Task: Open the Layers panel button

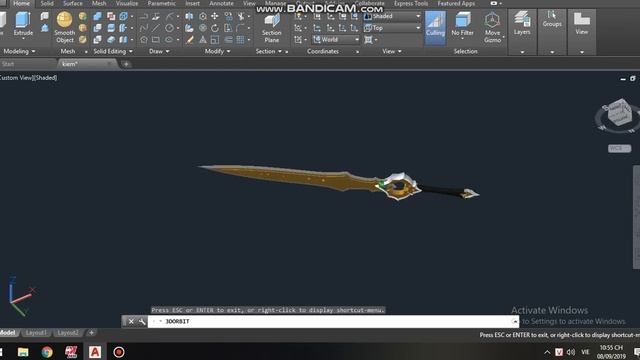Action: point(522,24)
